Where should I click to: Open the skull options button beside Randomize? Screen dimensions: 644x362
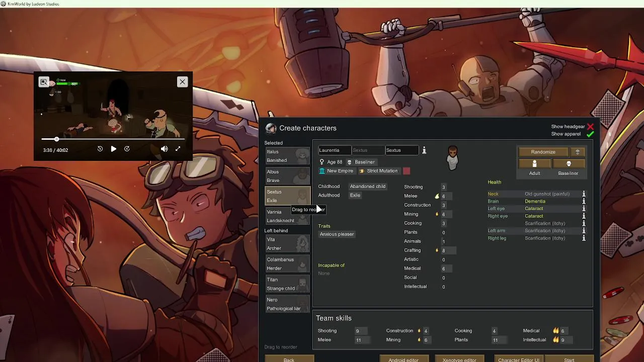[578, 152]
